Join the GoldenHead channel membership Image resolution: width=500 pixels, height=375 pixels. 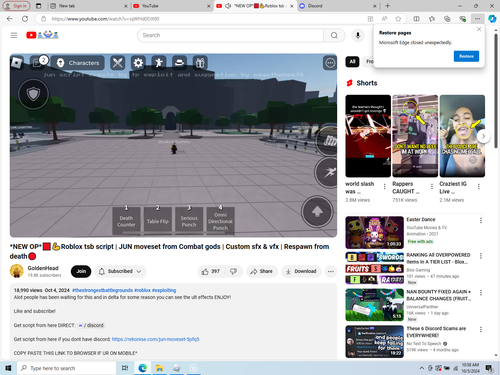[81, 271]
